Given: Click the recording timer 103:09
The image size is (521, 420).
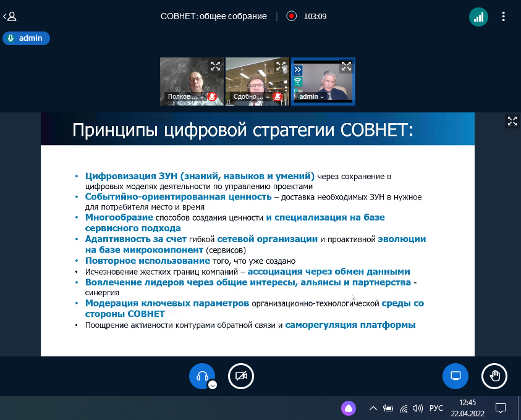Looking at the screenshot, I should [x=315, y=16].
